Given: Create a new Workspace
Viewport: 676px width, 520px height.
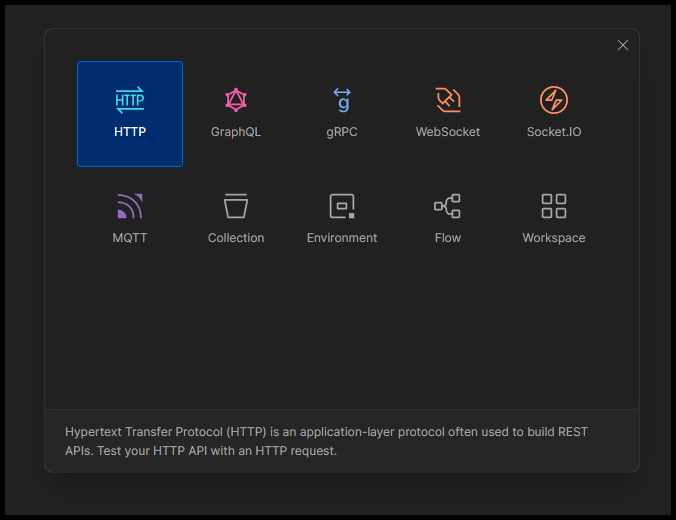Looking at the screenshot, I should point(554,220).
